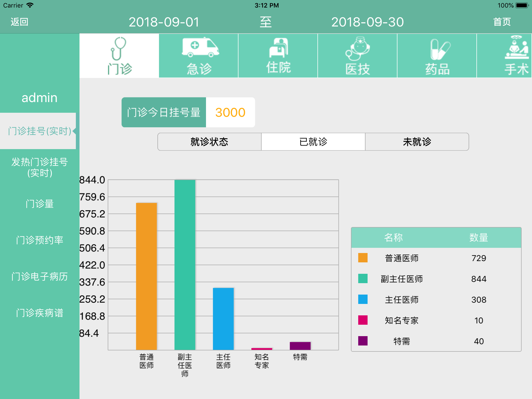Tap the orange 普通医师 bar
Viewport: 532px width, 399px height.
146,276
